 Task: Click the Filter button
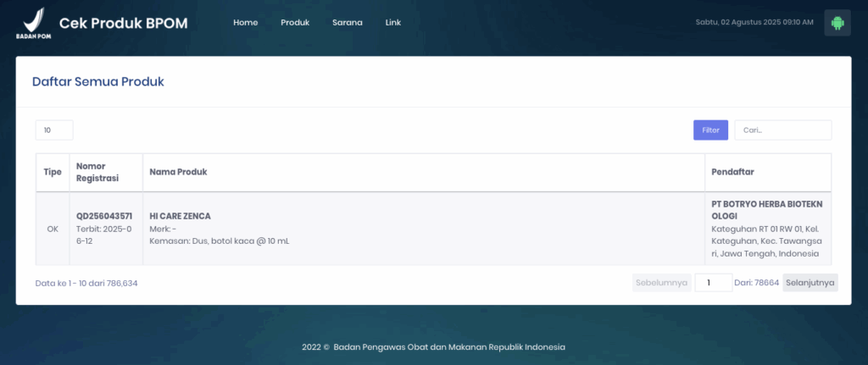pyautogui.click(x=711, y=130)
